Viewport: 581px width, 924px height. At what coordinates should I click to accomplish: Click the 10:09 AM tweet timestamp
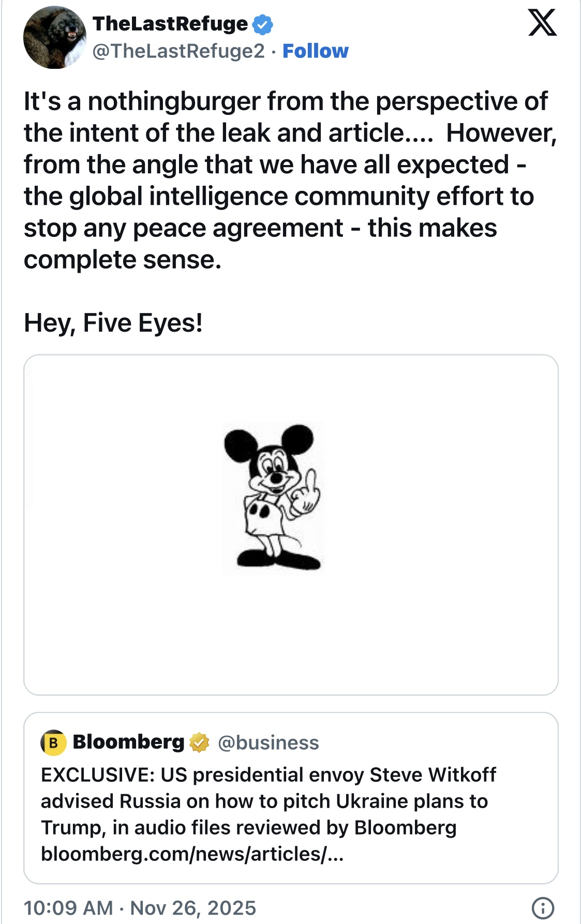(x=68, y=908)
